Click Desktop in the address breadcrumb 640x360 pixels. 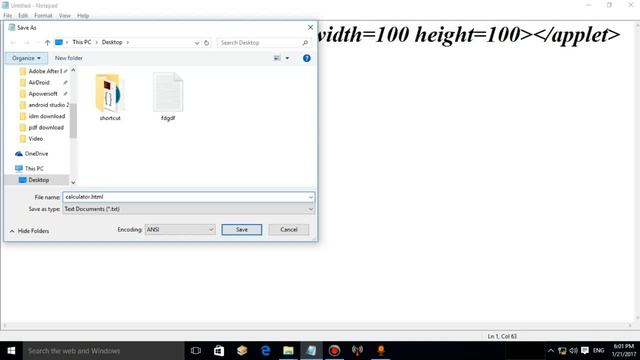coord(112,42)
